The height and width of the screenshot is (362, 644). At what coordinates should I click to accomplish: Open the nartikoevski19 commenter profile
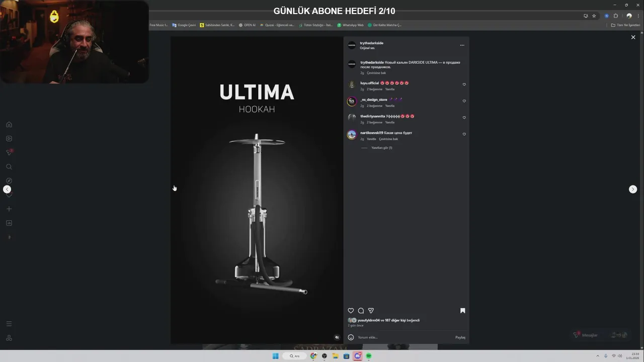[x=371, y=133]
